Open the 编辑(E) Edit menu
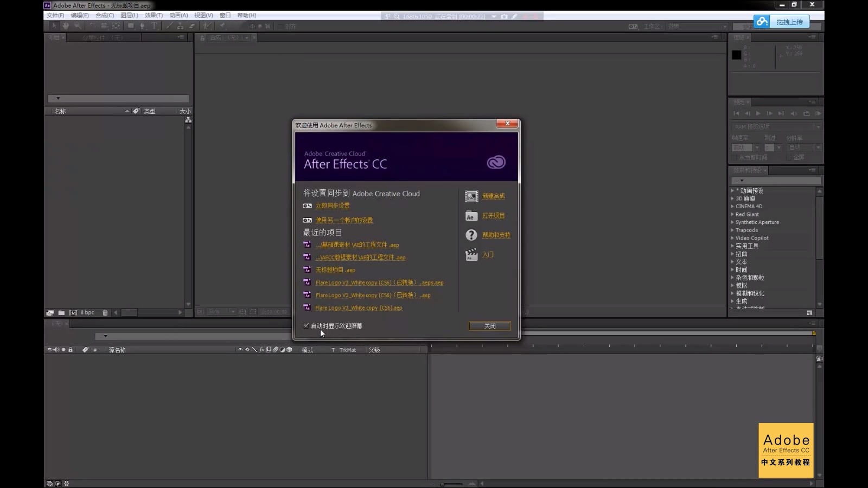 [80, 15]
